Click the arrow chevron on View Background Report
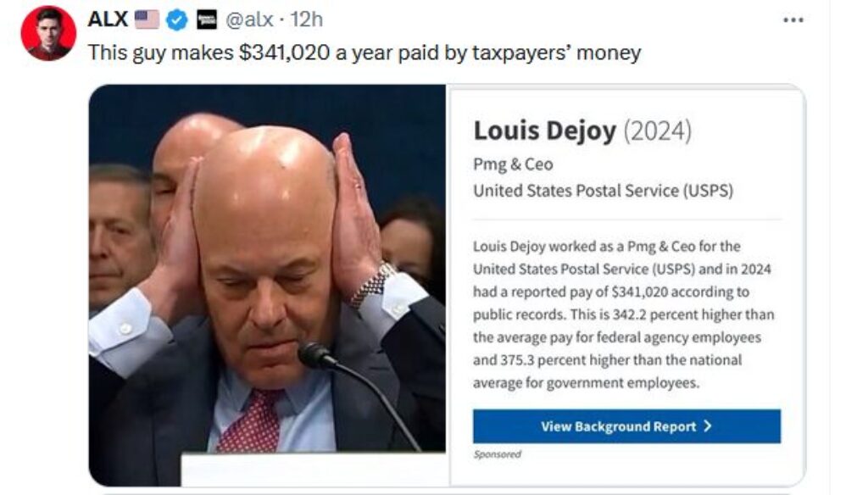 click(x=708, y=425)
